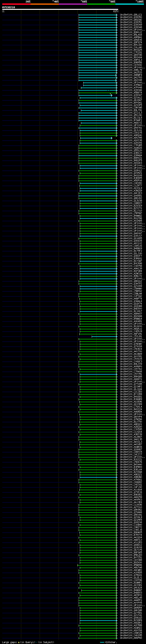
Task: Open UniRef100_A7PN43 hit
Action: coord(131,85)
